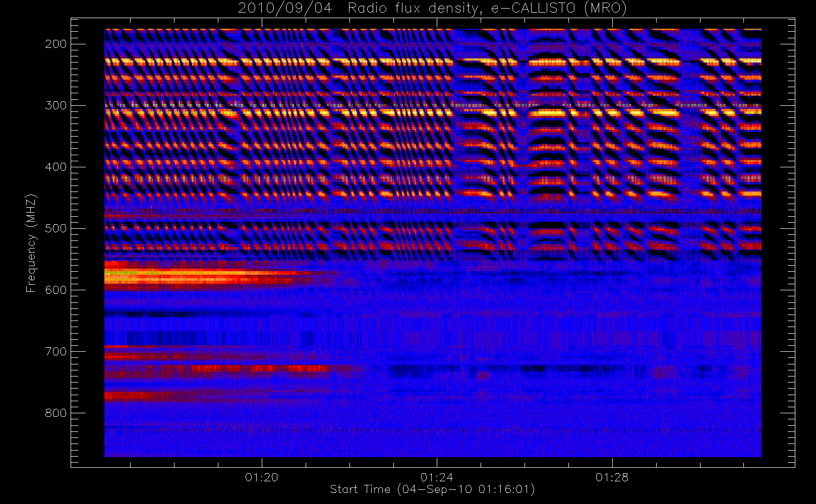Screen dimensions: 816x504
Task: Click the 800 frequency tick label
Action: point(55,413)
